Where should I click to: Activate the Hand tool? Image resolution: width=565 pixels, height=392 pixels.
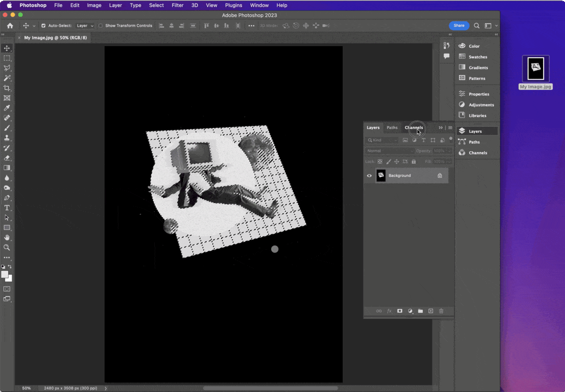[7, 237]
